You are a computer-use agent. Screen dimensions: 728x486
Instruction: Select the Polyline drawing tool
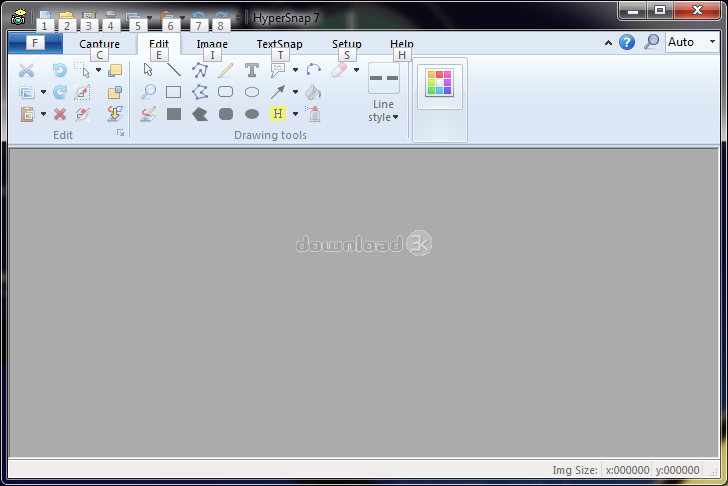[200, 70]
